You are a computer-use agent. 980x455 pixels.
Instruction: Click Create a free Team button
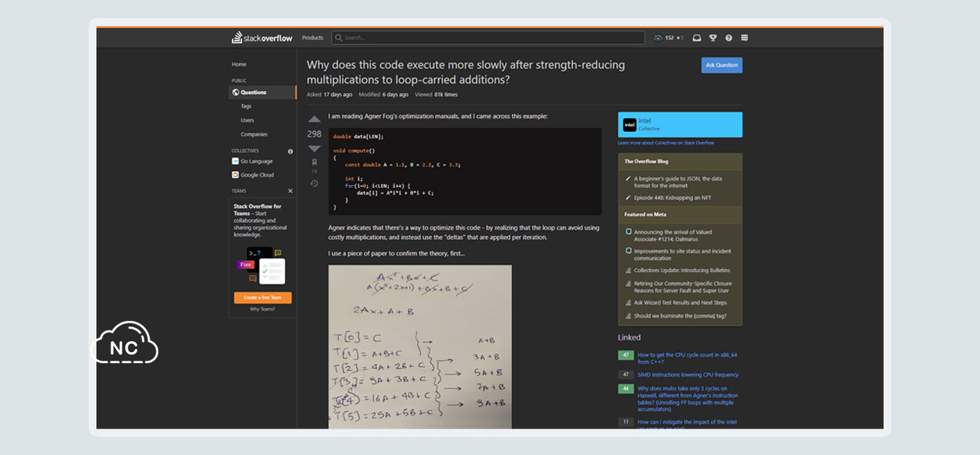click(x=263, y=297)
